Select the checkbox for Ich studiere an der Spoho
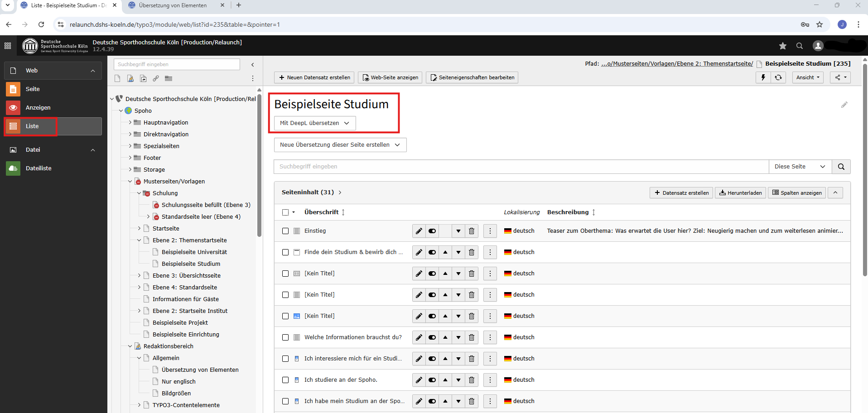 (285, 380)
